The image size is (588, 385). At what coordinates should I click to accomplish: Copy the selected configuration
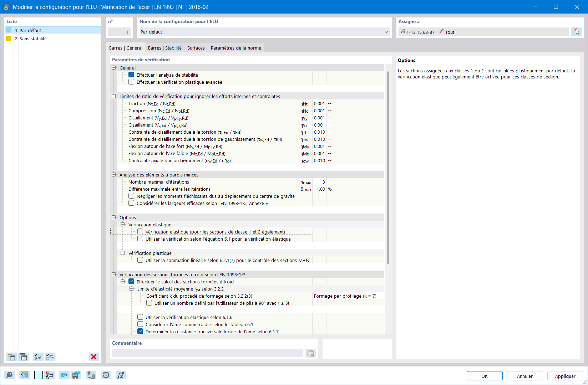point(23,357)
